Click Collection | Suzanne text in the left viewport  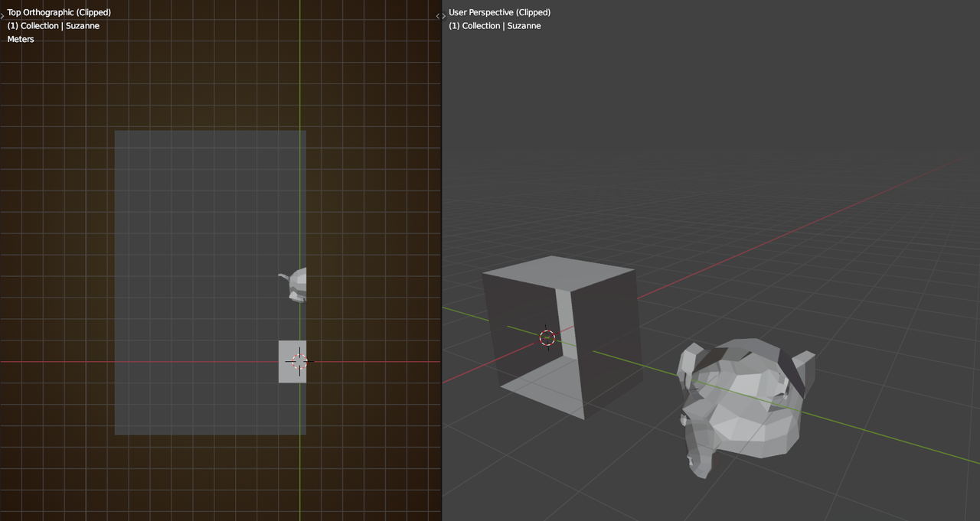coord(54,26)
